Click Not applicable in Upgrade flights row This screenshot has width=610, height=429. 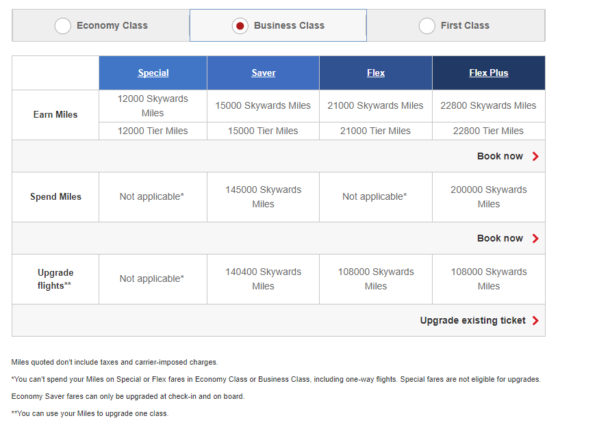click(x=152, y=279)
